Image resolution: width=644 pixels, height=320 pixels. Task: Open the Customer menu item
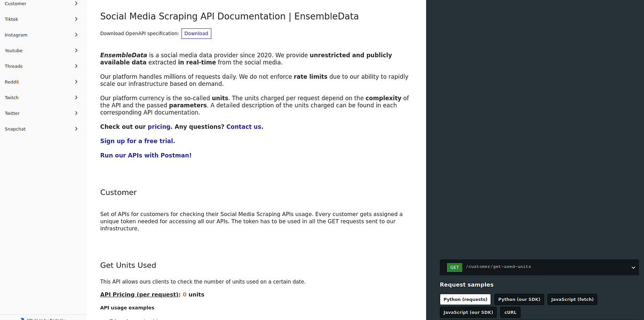point(43,4)
